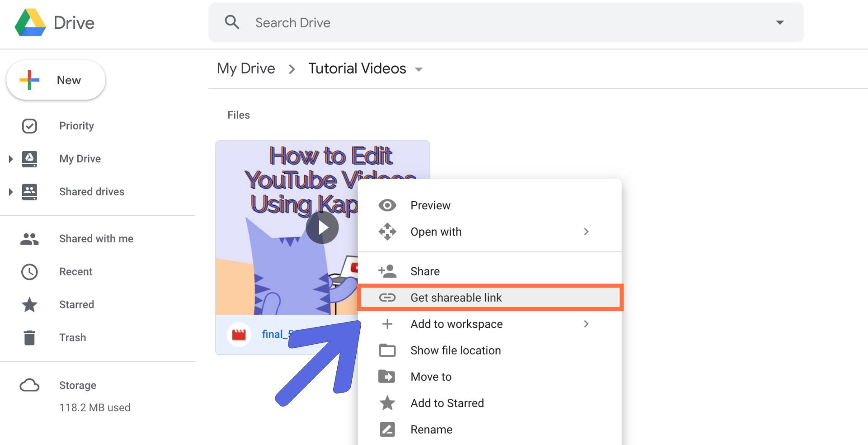
Task: Choose Add to Starred in menu
Action: (x=447, y=403)
